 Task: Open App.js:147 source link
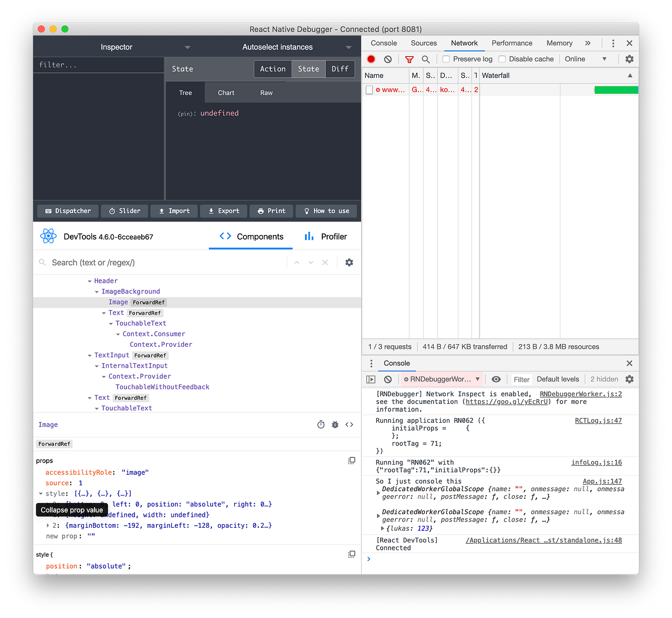click(x=602, y=481)
